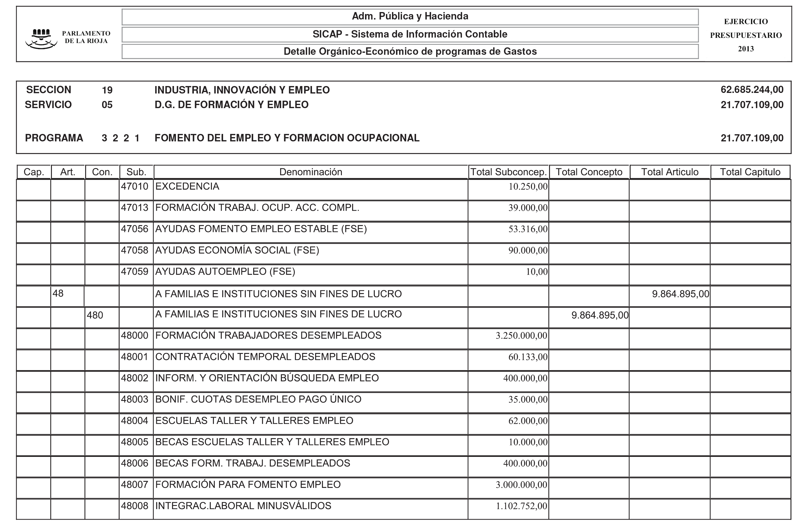Select amount 35.000,00
796x532 pixels.
coord(528,400)
